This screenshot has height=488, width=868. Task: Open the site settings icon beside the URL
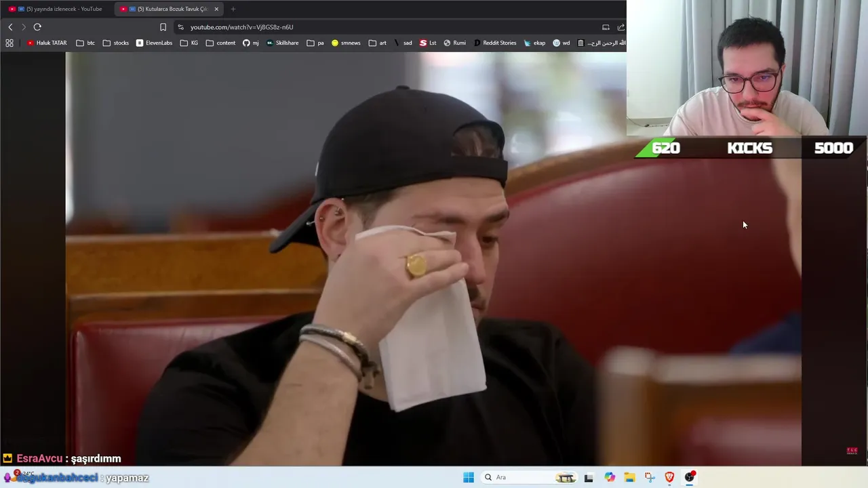[180, 27]
